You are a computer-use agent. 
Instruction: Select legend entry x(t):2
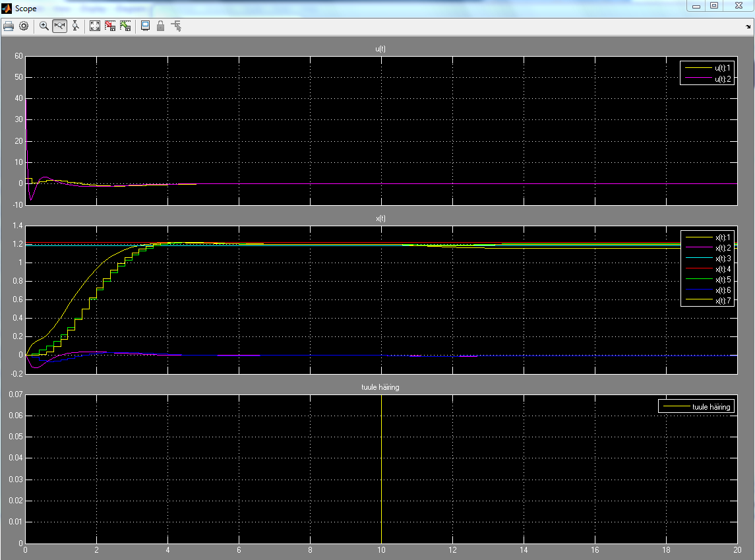pos(708,248)
